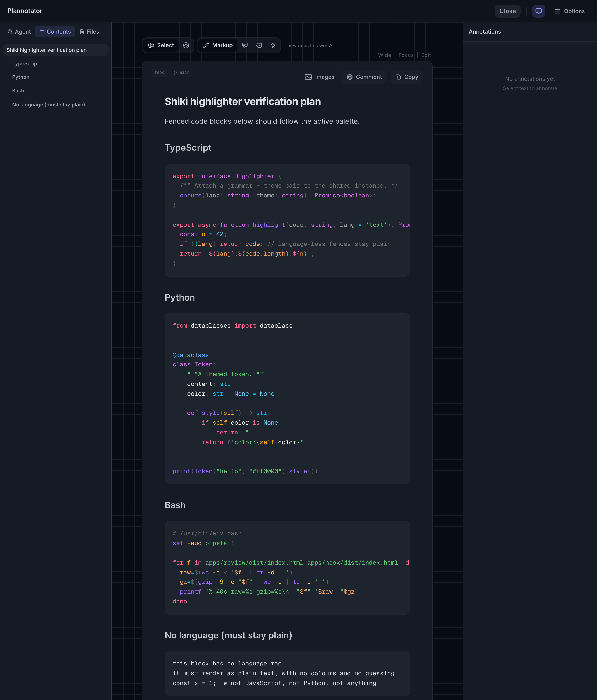
Task: Click the 'export interface Highlighter' code line
Action: click(x=227, y=176)
